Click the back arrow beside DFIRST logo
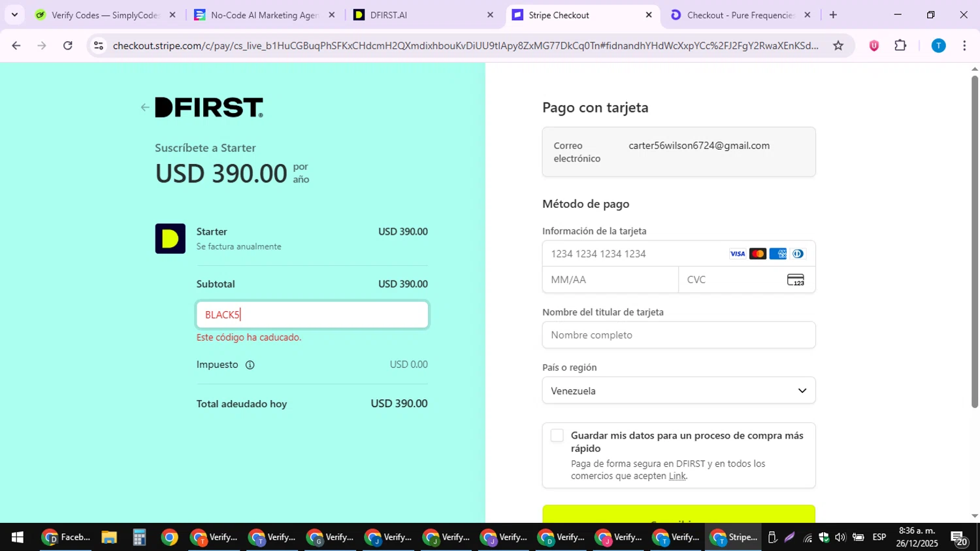 144,107
